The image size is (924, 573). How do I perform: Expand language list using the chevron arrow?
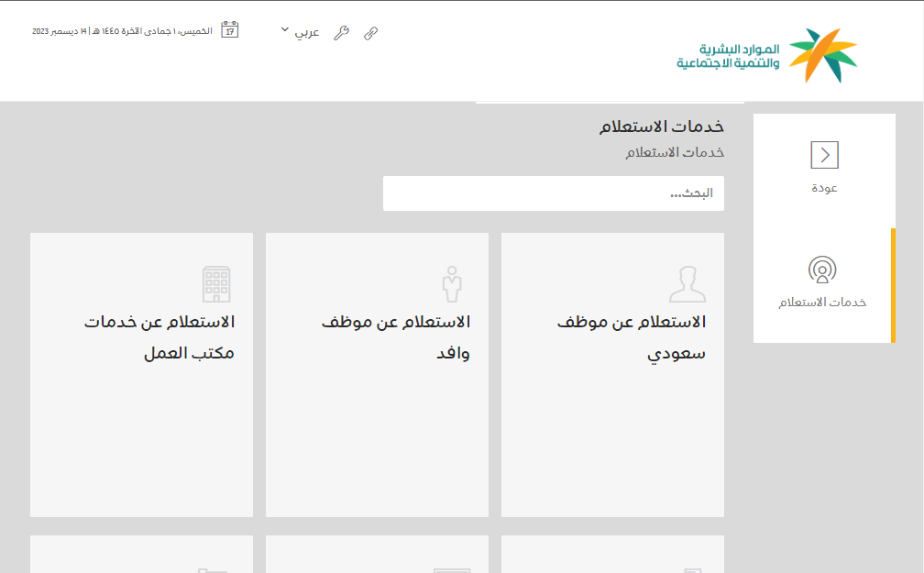[285, 30]
